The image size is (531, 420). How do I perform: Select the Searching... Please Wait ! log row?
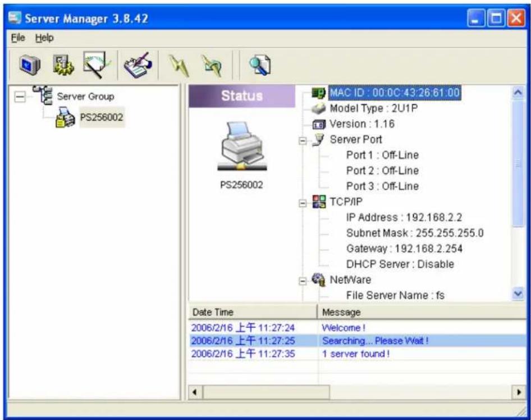358,341
